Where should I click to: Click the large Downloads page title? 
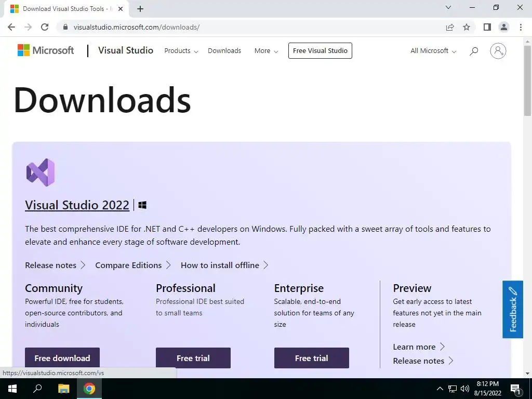point(102,100)
